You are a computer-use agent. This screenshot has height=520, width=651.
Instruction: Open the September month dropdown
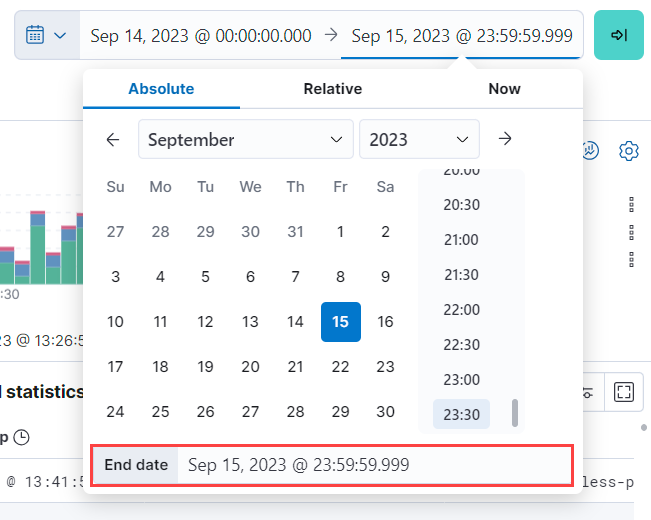(245, 139)
